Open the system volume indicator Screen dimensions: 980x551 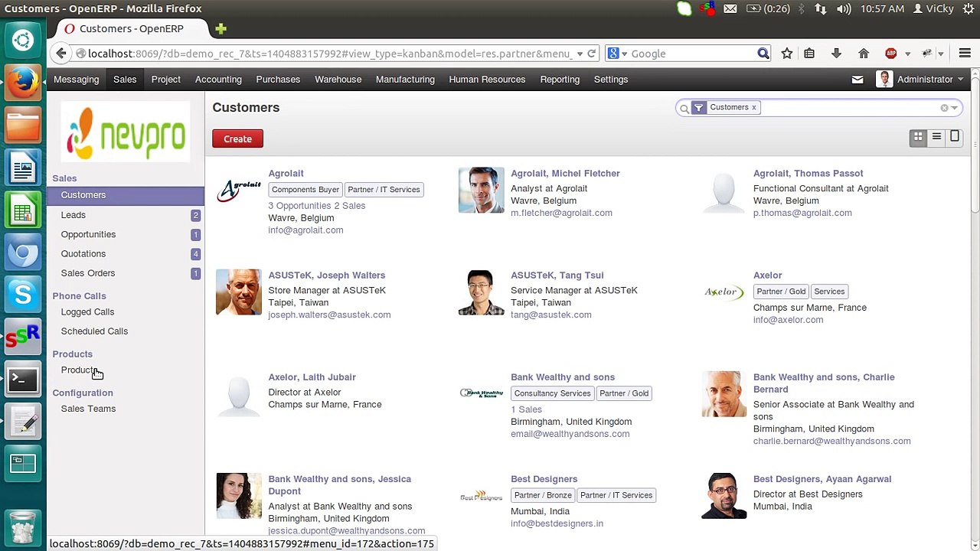(x=844, y=9)
